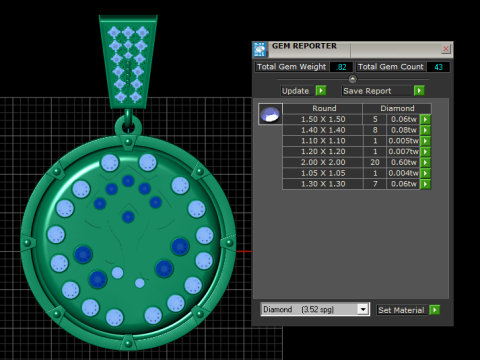Click the Set Material label

click(x=401, y=310)
